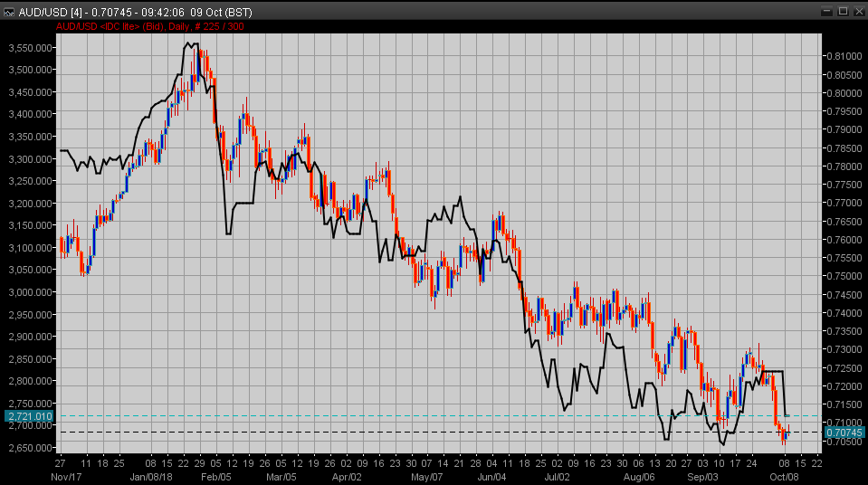The width and height of the screenshot is (868, 485).
Task: Click the Oct/08 date on the time axis
Action: point(786,475)
